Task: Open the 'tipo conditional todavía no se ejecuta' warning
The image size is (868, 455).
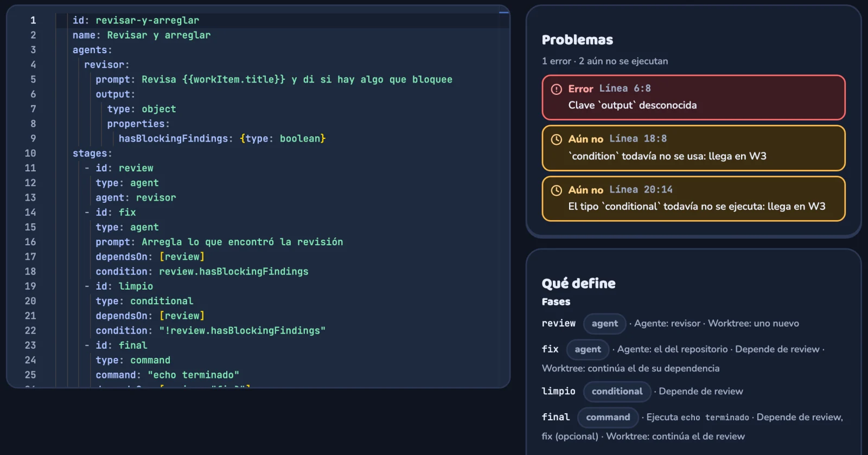Action: (693, 198)
